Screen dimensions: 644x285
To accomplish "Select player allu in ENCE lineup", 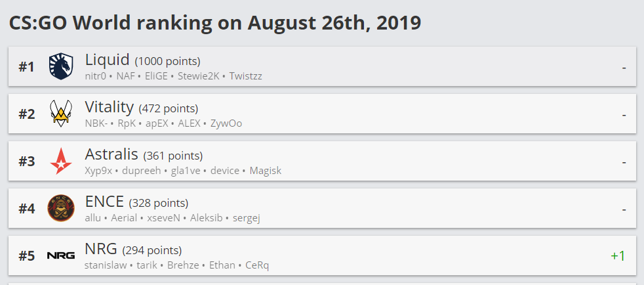I will click(x=93, y=218).
